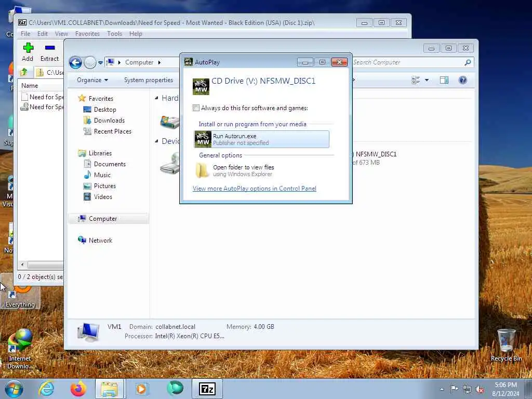Go up one folder in 7-Zip
The height and width of the screenshot is (399, 532).
pyautogui.click(x=24, y=72)
